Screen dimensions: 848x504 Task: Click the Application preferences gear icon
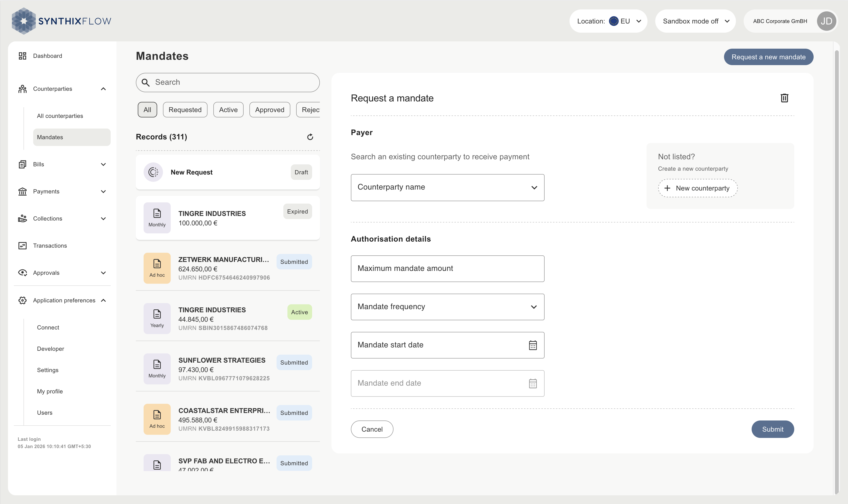tap(23, 300)
